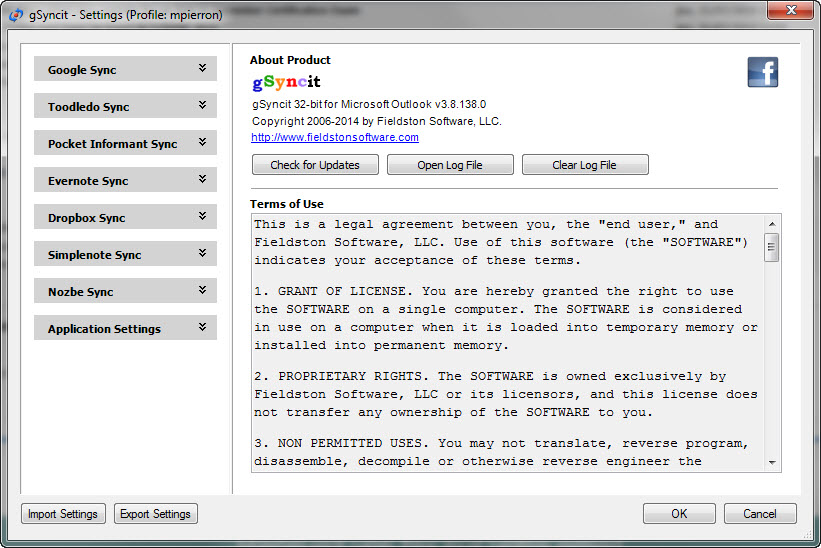Select the Toodledo Sync section label
This screenshot has height=548, width=821.
click(x=88, y=107)
